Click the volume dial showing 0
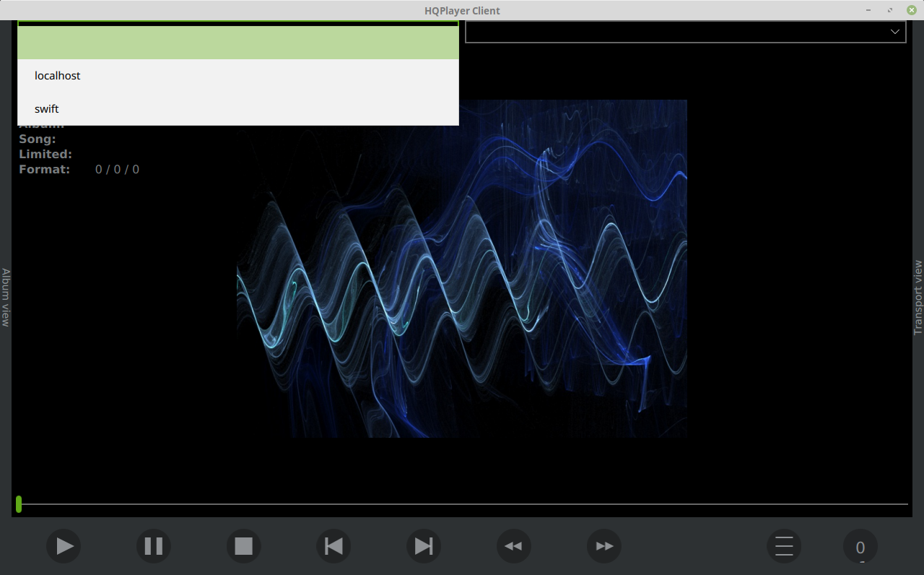The width and height of the screenshot is (924, 575). 860,547
